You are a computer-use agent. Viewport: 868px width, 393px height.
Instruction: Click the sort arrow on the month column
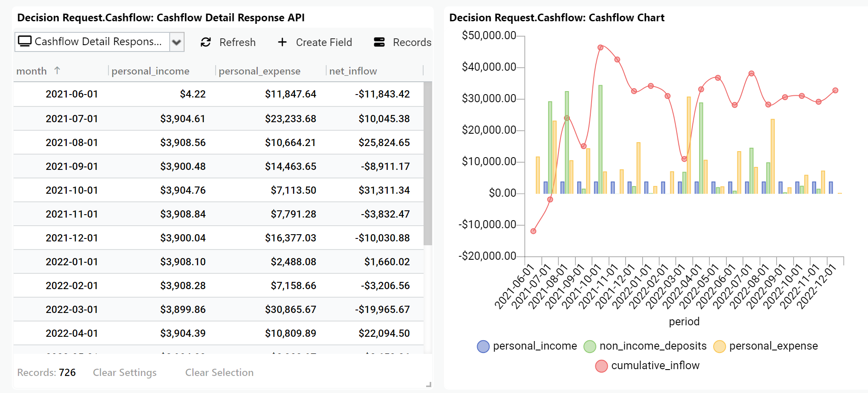click(x=58, y=70)
